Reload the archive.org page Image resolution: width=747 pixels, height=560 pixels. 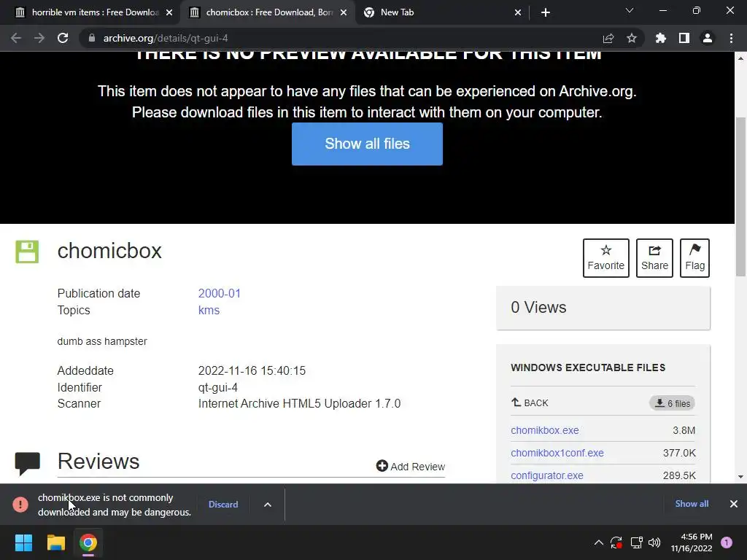(63, 38)
